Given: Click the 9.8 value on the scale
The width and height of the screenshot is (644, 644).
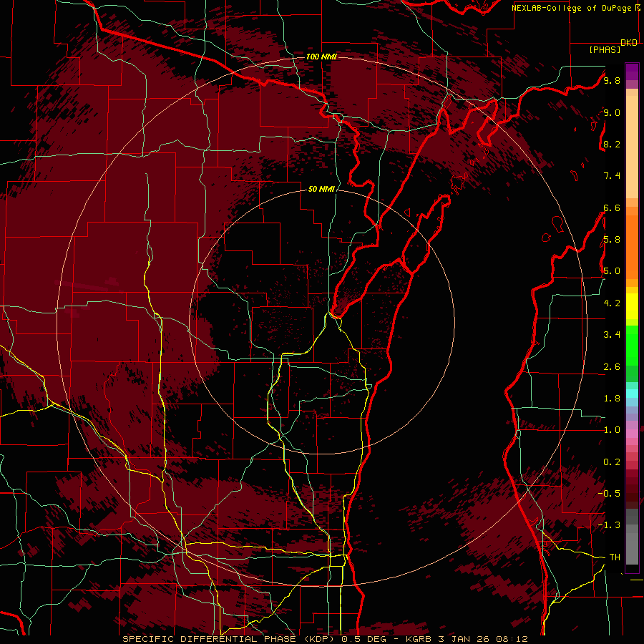Looking at the screenshot, I should (x=612, y=80).
